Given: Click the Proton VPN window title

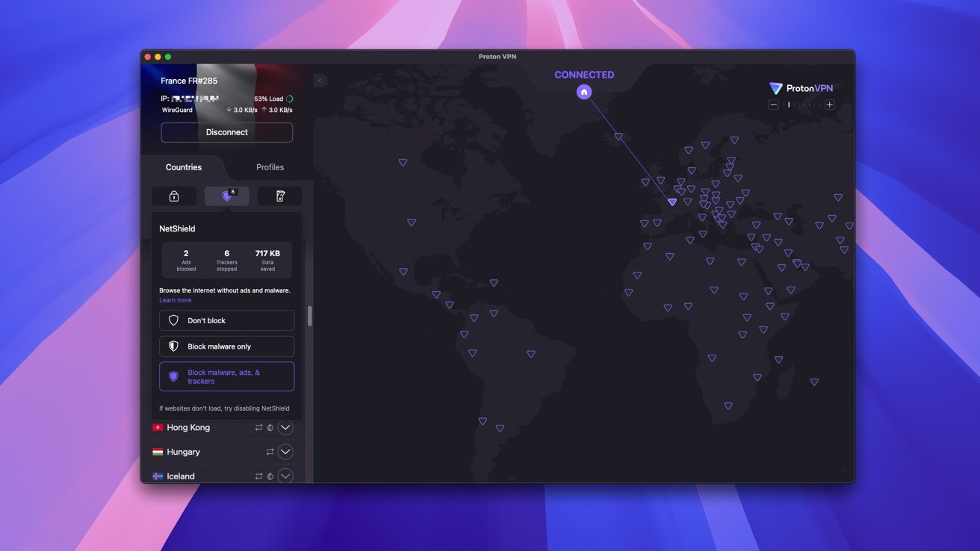Looking at the screenshot, I should pyautogui.click(x=497, y=57).
